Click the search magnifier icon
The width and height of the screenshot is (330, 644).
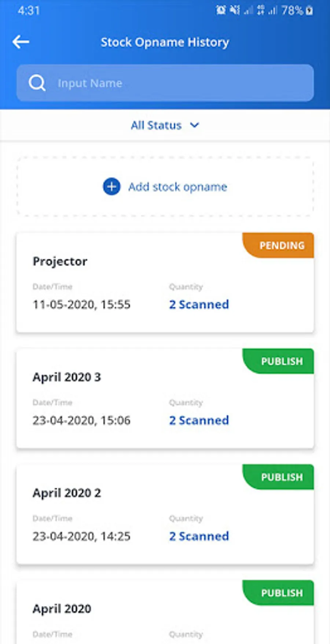point(37,83)
